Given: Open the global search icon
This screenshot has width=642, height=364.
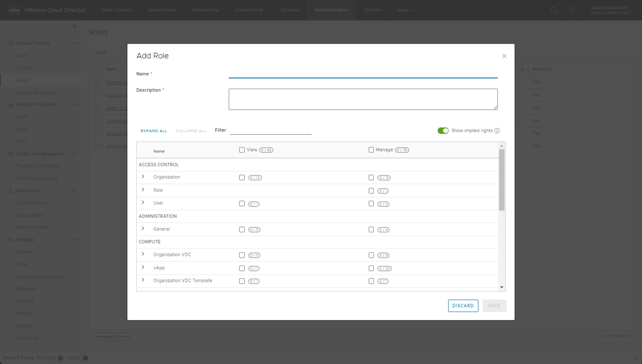Looking at the screenshot, I should 554,10.
